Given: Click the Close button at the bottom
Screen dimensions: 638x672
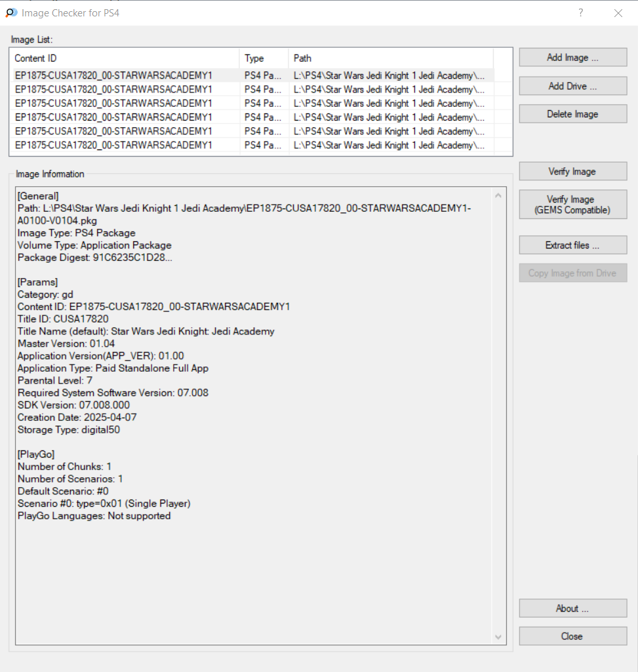Looking at the screenshot, I should tap(573, 637).
